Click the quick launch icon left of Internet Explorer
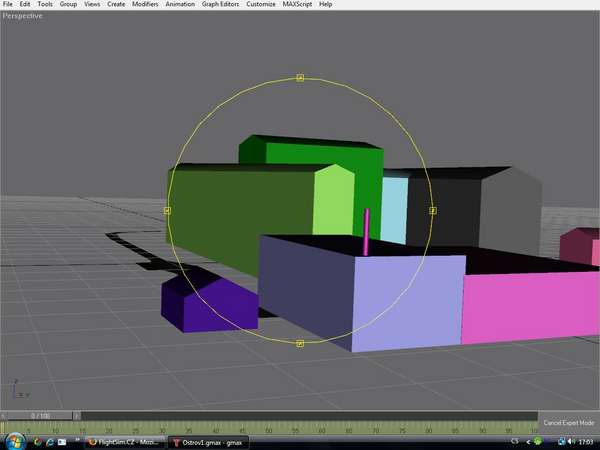The image size is (600, 450). pyautogui.click(x=38, y=442)
